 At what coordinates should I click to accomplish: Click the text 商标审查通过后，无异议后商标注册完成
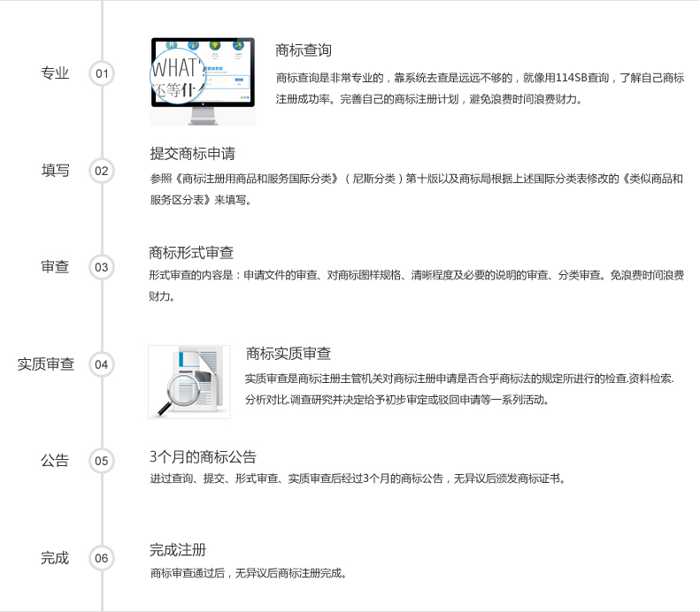pyautogui.click(x=249, y=573)
